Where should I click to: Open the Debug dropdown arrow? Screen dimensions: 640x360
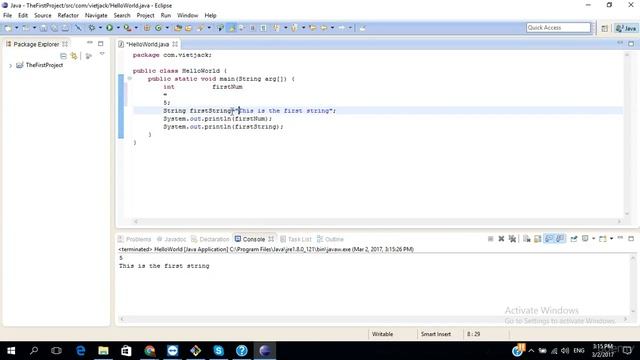point(100,28)
